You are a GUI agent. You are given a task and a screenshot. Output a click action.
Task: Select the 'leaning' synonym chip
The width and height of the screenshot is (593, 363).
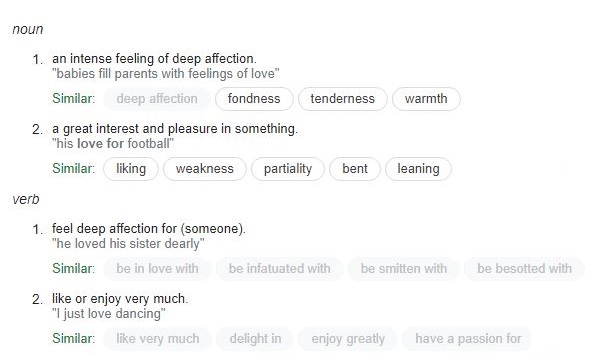coord(418,169)
